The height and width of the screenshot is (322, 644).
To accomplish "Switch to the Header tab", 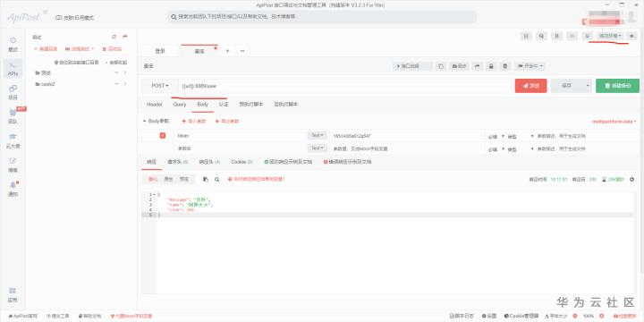I will click(155, 105).
